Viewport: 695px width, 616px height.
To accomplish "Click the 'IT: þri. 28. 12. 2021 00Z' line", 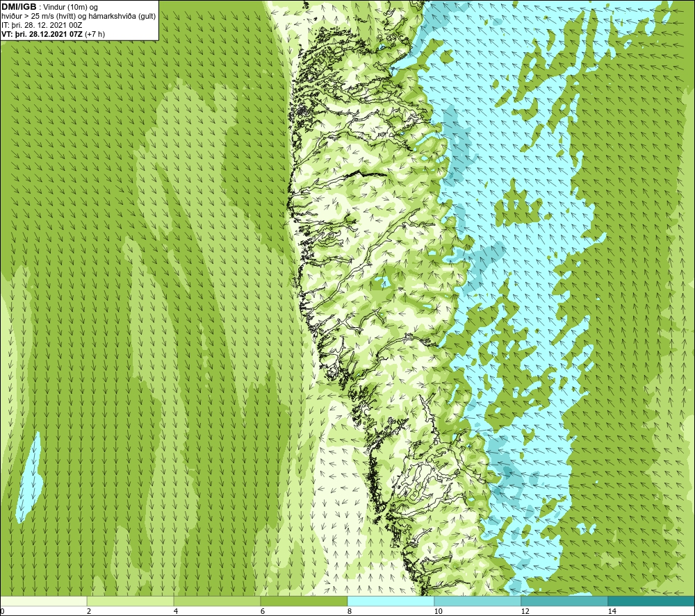I will coord(42,25).
